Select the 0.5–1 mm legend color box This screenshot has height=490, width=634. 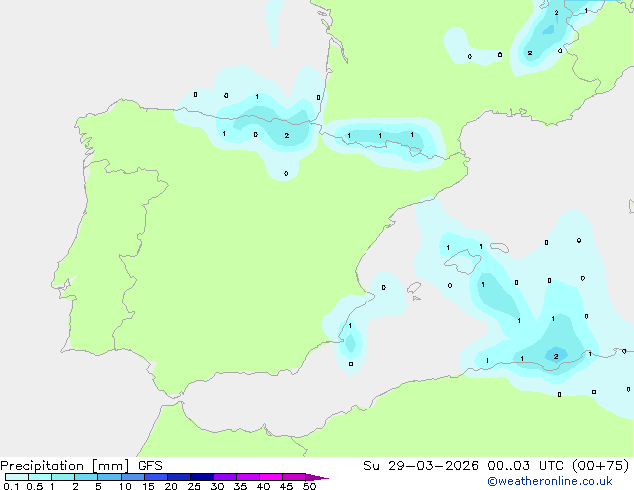[40, 477]
